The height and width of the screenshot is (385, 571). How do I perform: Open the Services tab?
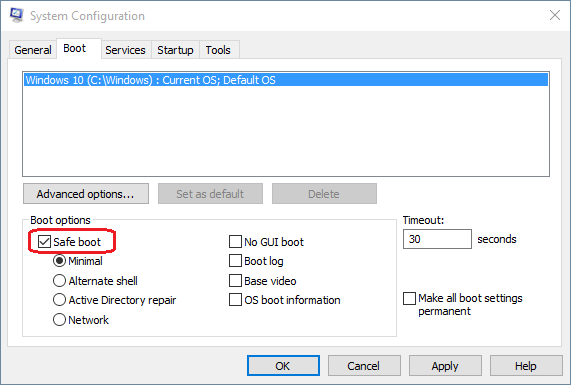coord(125,50)
